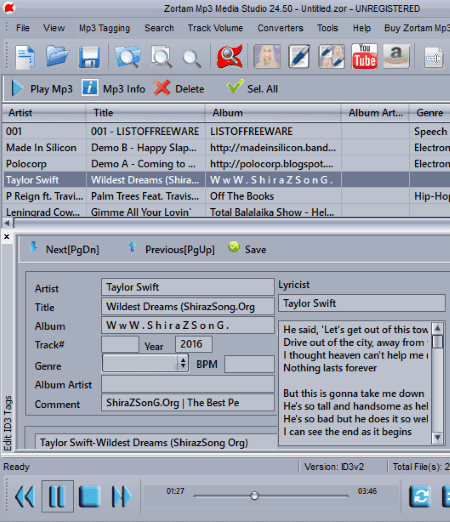The width and height of the screenshot is (450, 522).
Task: Sort by Album column header
Action: [x=273, y=113]
